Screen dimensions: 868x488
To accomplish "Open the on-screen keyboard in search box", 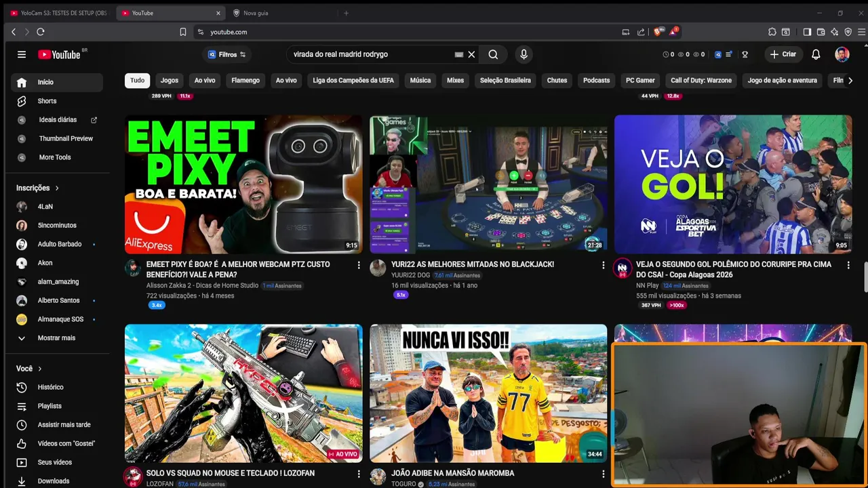I will 458,54.
